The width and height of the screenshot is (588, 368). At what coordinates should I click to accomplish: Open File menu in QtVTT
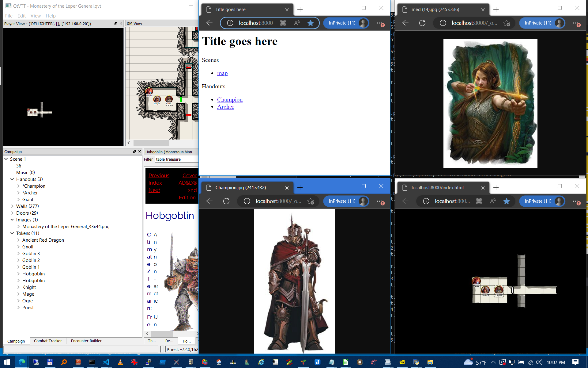9,16
